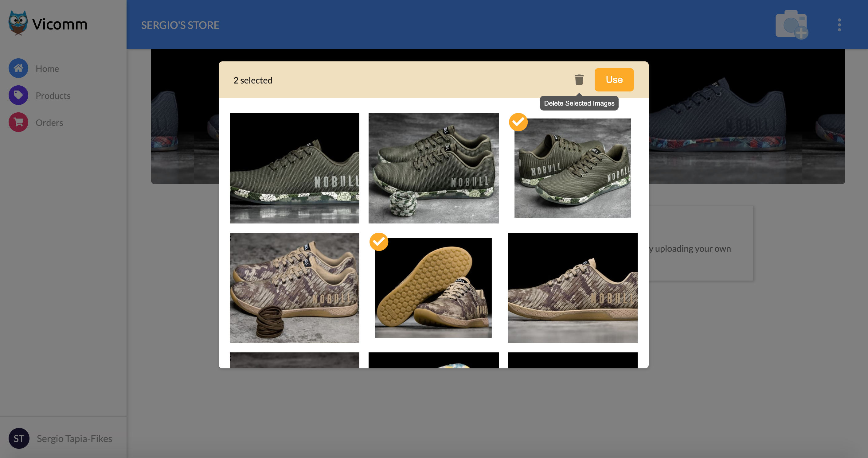
Task: Click the '2 selected' count text
Action: 253,80
